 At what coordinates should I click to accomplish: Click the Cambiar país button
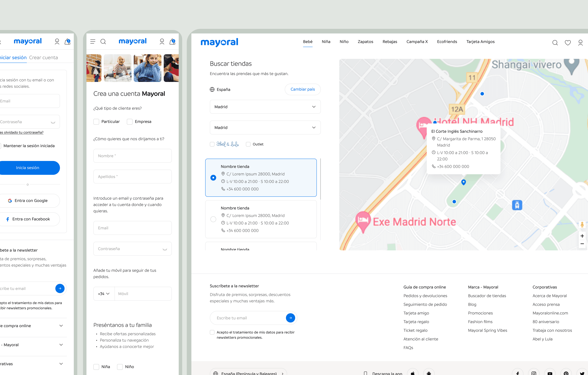tap(303, 89)
